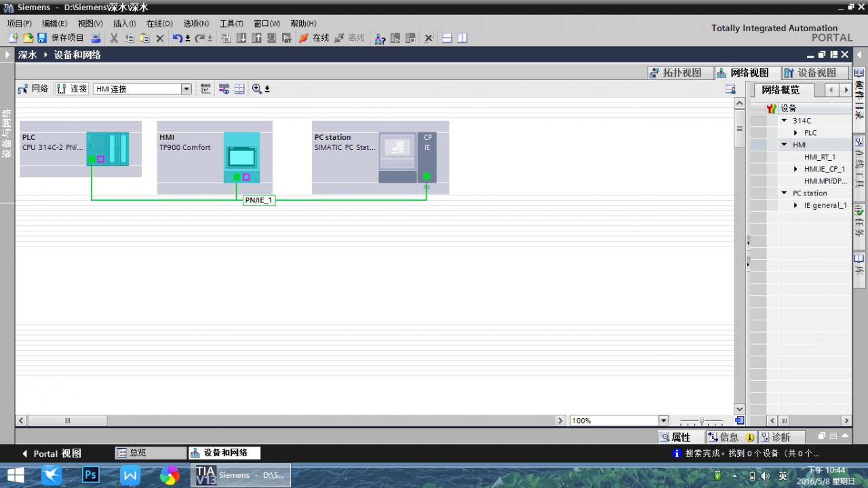Print with the printer toolbar icon
The width and height of the screenshot is (868, 488).
[96, 38]
